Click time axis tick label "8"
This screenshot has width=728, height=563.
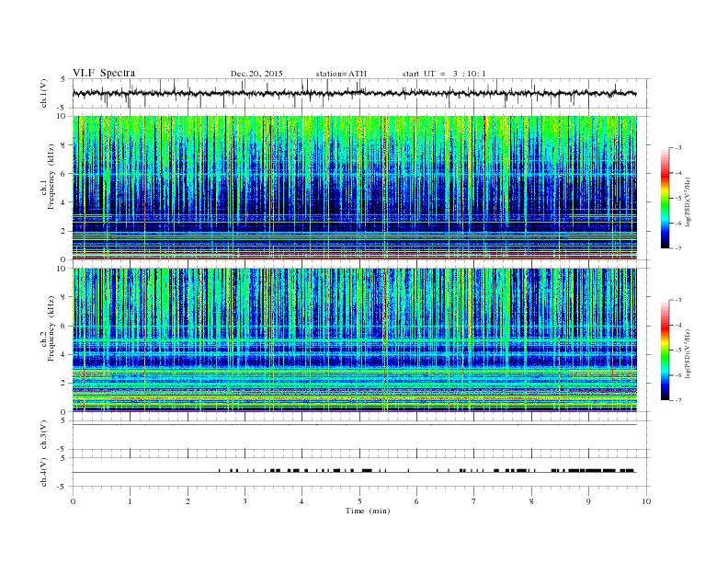[531, 501]
